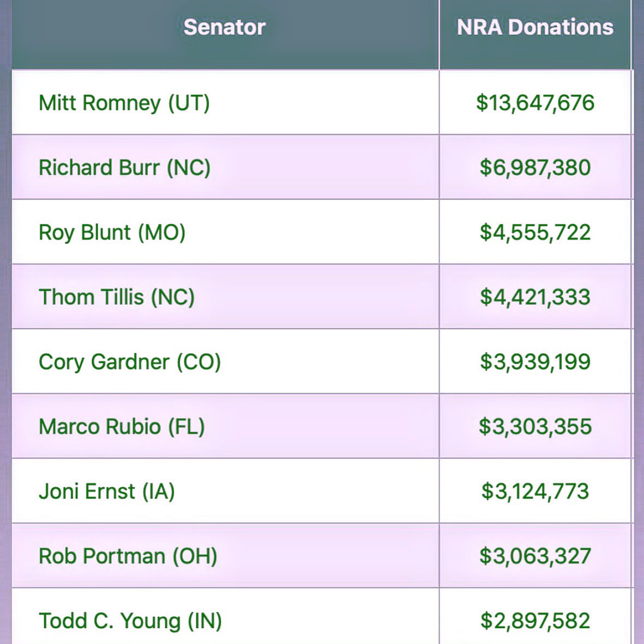Click the $3,939,199 donation amount

pos(535,362)
